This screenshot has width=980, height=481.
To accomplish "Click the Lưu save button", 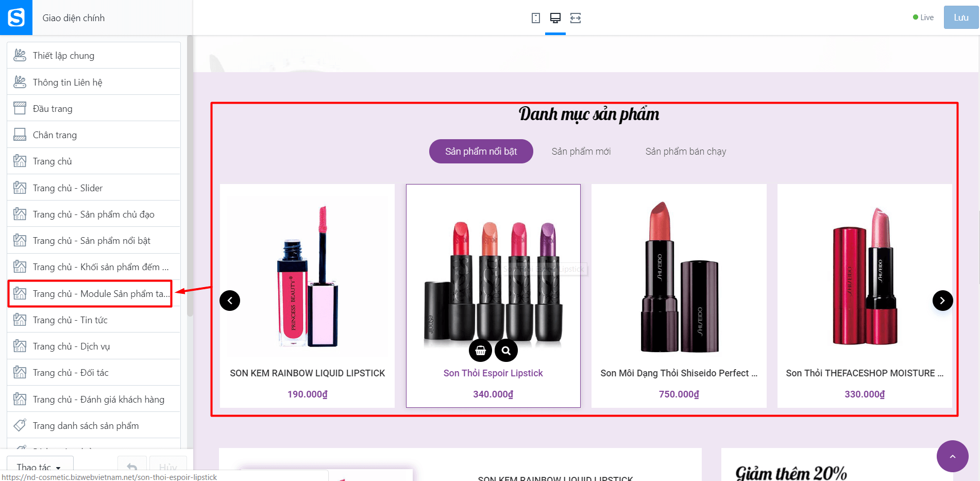I will [x=961, y=18].
